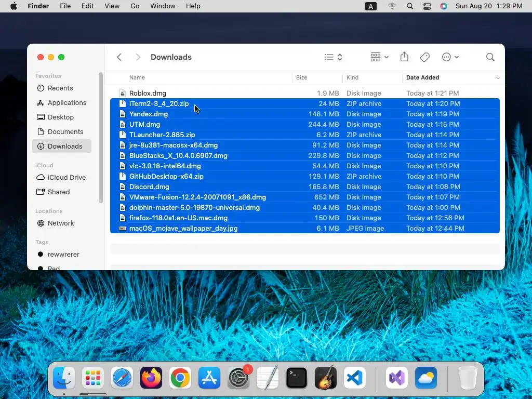Viewport: 532px width, 399px height.
Task: Select jre-8u381-macosx-x64.dmg
Action: point(304,145)
